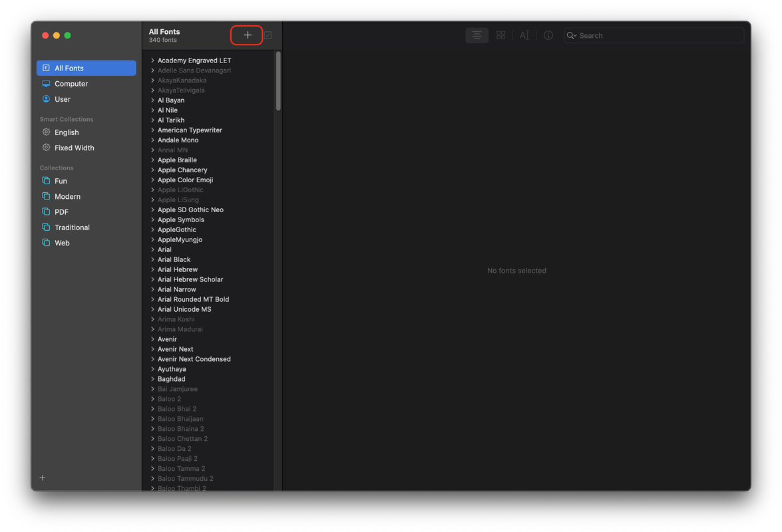Viewport: 782px width, 532px height.
Task: Select Al Nile font
Action: (x=168, y=110)
